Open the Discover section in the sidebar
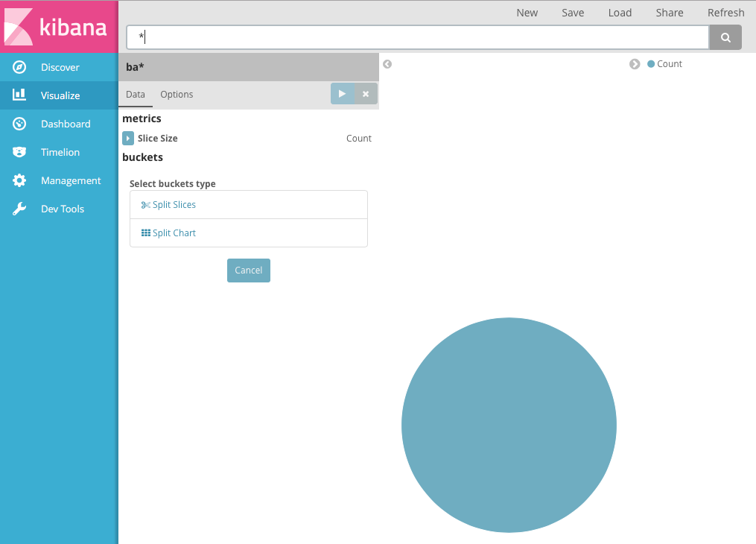Viewport: 756px width, 544px height. coord(48,67)
